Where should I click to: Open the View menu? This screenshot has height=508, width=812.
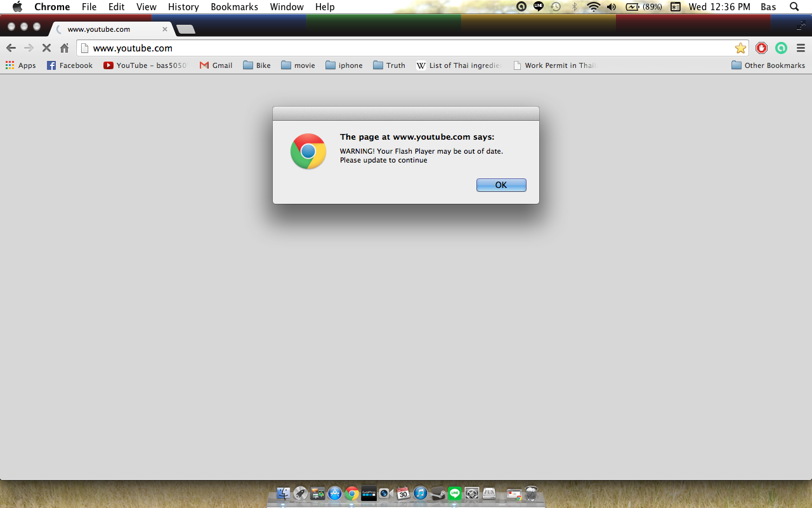[x=147, y=7]
